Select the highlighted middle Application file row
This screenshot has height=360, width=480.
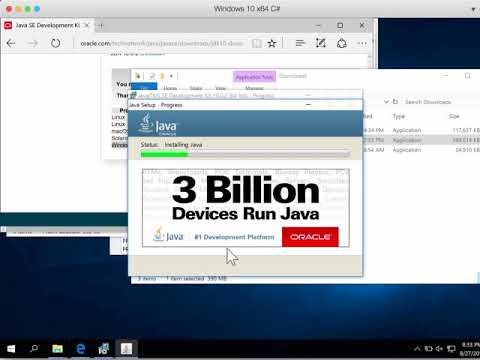(421, 140)
